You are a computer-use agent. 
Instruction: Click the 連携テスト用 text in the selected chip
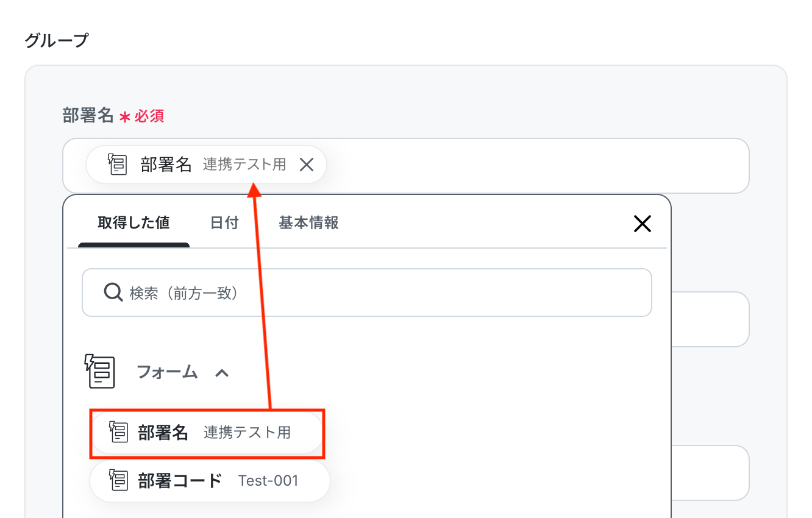244,165
